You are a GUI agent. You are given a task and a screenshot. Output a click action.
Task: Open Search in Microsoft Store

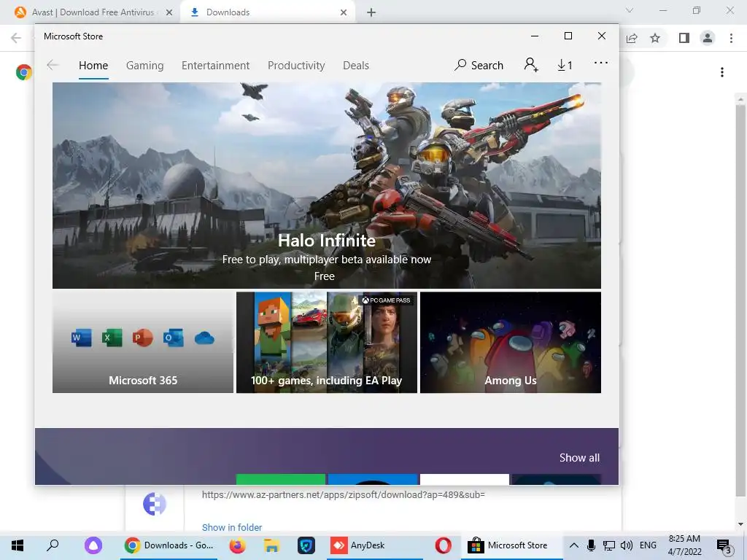coord(479,65)
